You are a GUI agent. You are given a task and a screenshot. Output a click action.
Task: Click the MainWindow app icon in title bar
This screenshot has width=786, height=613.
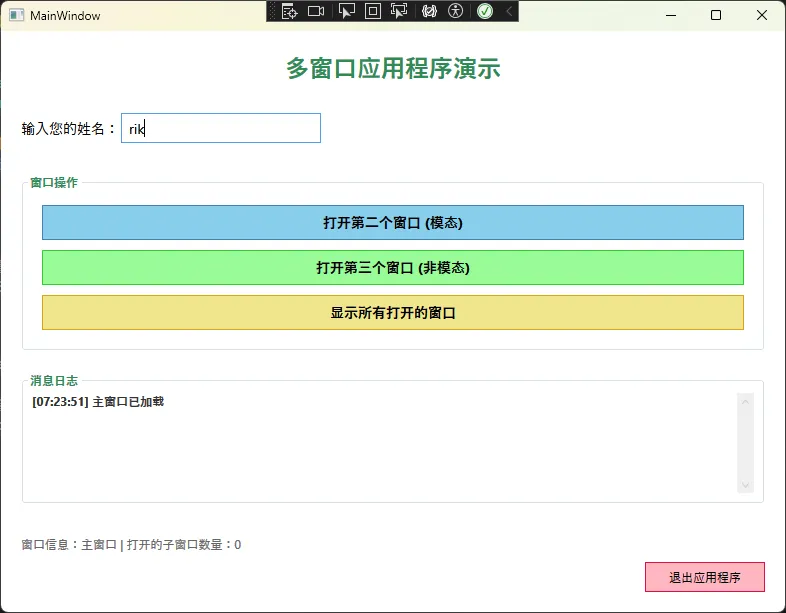pyautogui.click(x=16, y=16)
